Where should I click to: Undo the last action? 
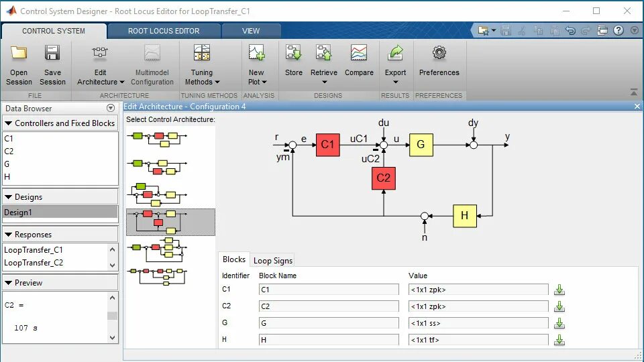(570, 30)
